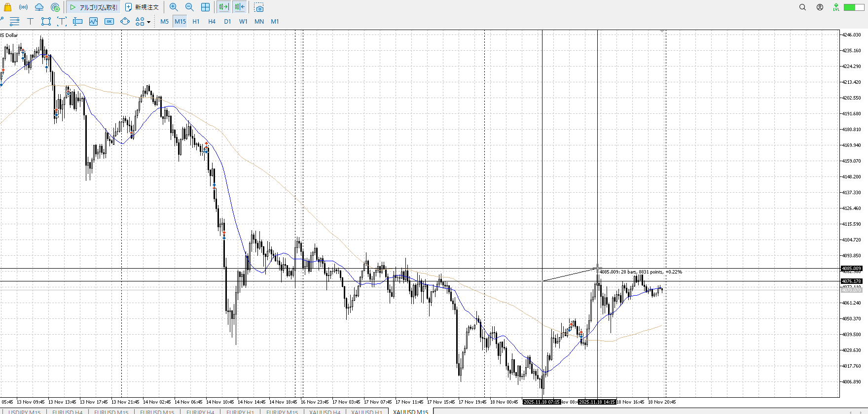
Task: Click the search magnifier icon at top right
Action: 802,7
